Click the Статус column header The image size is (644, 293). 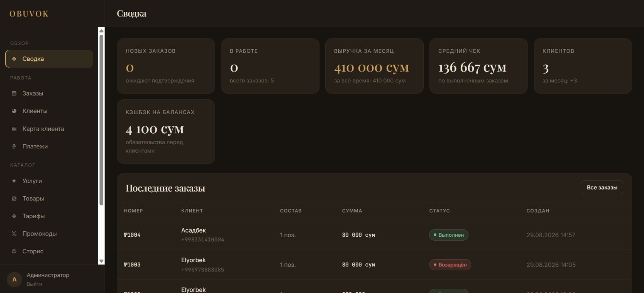coord(439,211)
